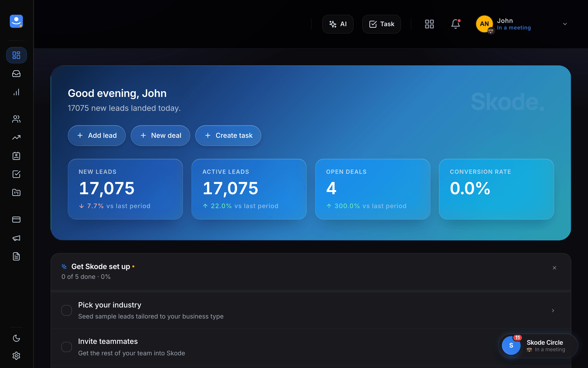Open the Active Leads stat card
This screenshot has height=368, width=588.
coord(249,189)
